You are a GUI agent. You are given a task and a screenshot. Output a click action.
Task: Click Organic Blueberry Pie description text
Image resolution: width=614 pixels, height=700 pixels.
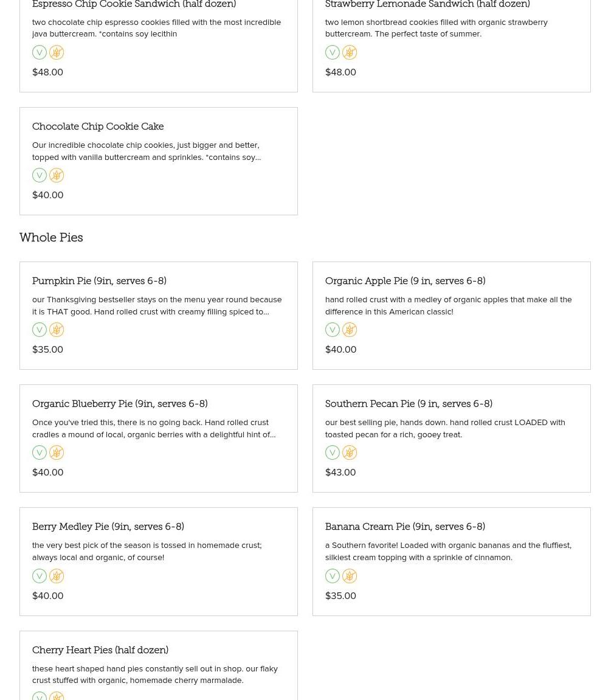point(154,429)
